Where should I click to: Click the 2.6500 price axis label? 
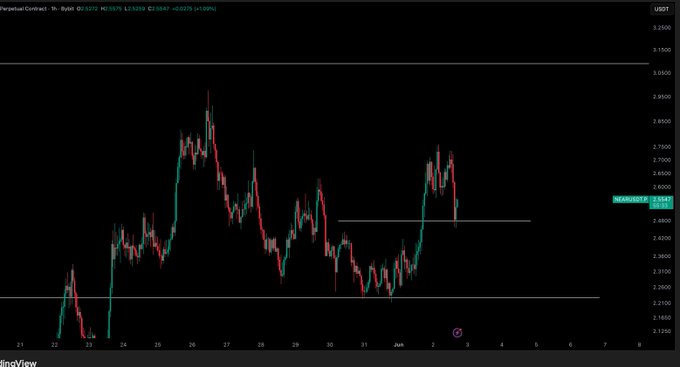pyautogui.click(x=661, y=174)
